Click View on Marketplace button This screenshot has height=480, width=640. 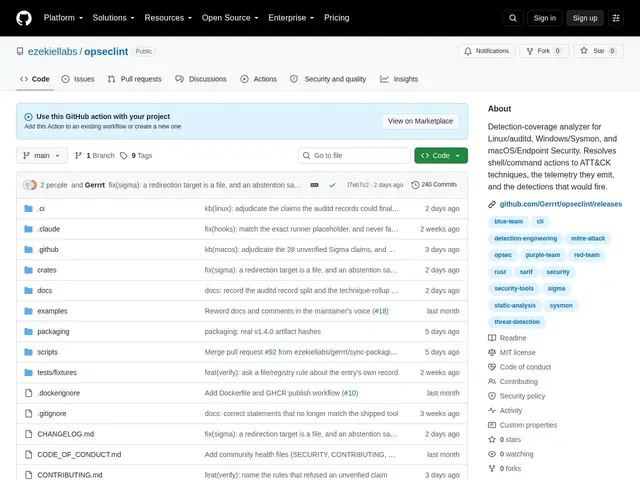coord(420,121)
